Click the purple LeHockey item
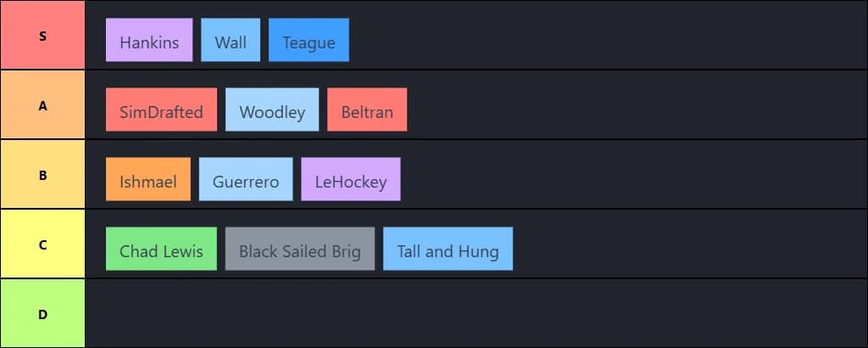 (x=350, y=179)
